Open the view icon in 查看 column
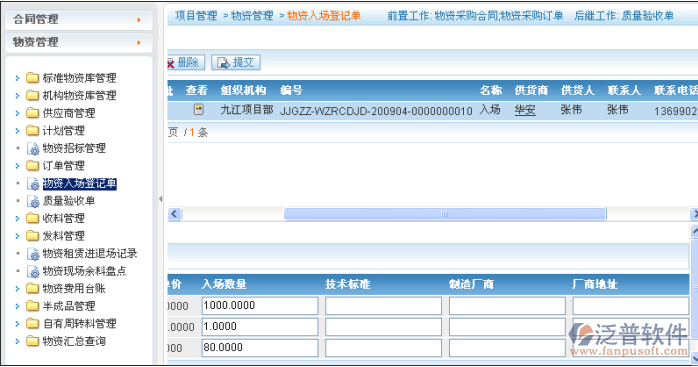 [199, 109]
